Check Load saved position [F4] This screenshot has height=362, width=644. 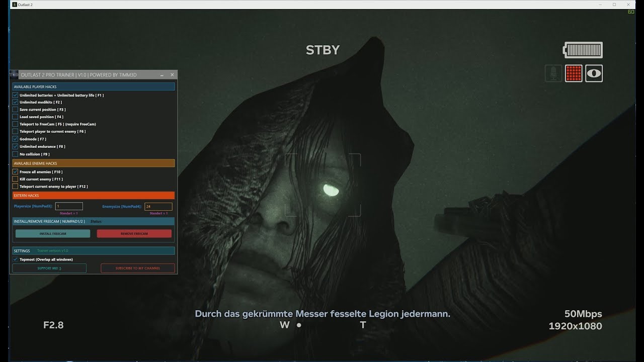coord(15,117)
